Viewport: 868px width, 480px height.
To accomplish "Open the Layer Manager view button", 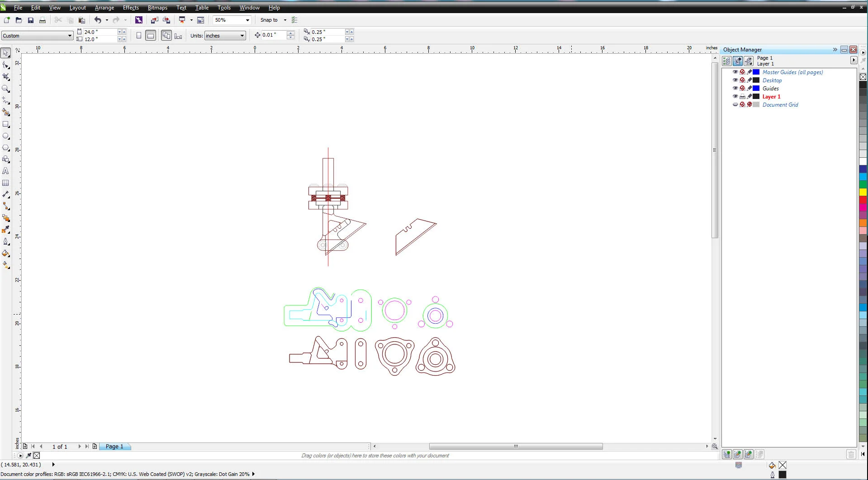I will click(749, 61).
